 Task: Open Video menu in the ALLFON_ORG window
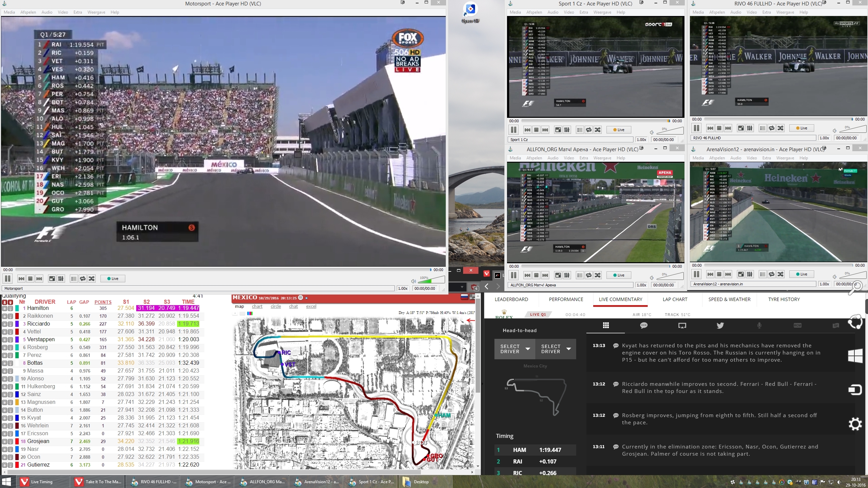[569, 158]
